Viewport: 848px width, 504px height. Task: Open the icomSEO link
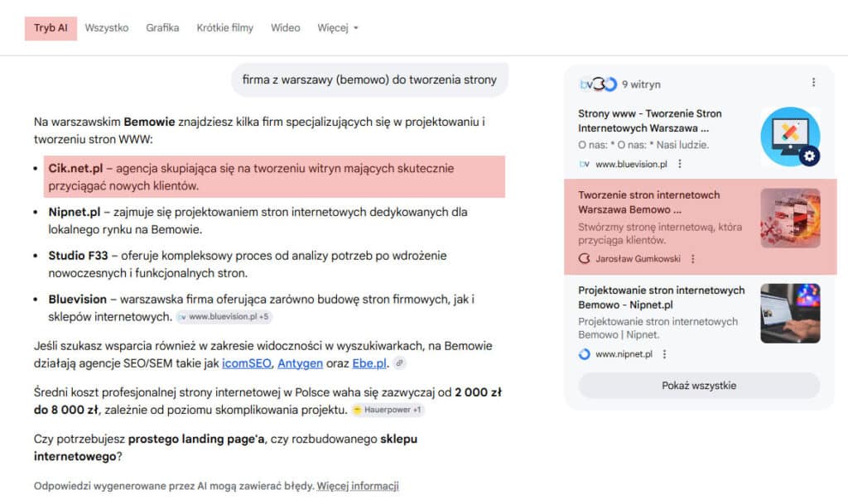(245, 362)
